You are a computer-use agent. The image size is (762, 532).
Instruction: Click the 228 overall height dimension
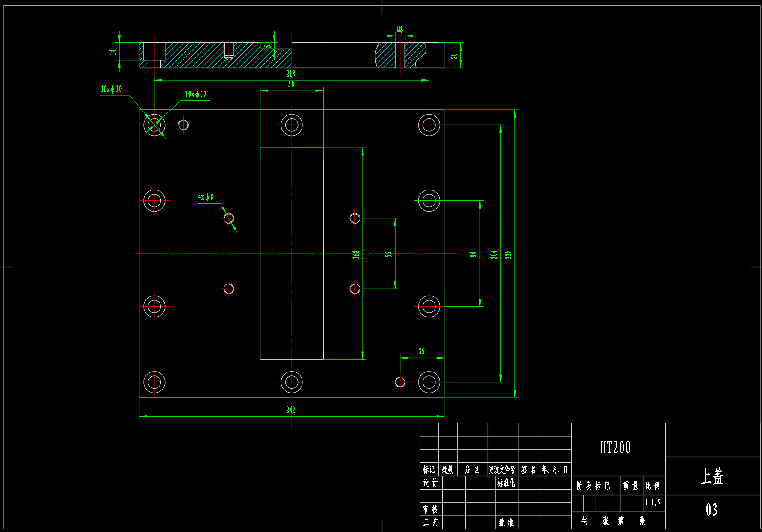tap(508, 254)
